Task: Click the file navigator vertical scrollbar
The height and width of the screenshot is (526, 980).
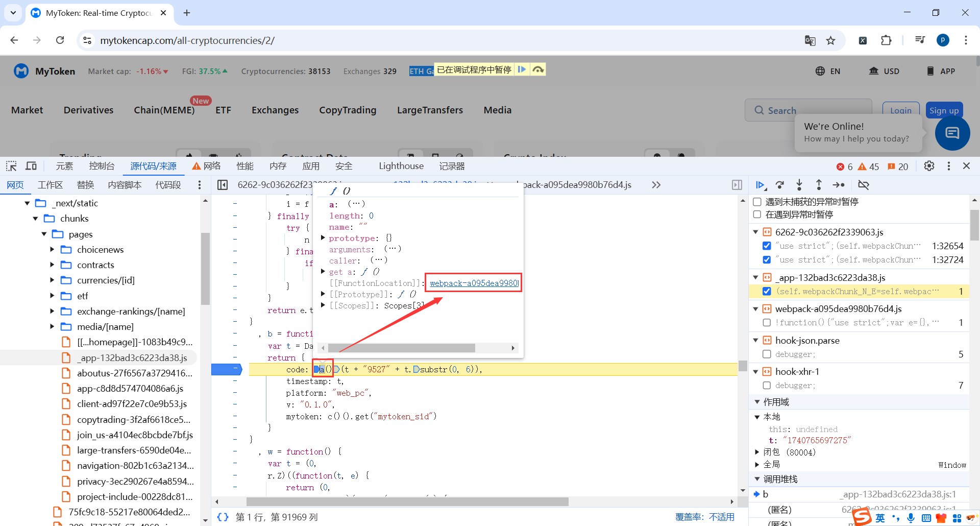Action: coord(205,269)
